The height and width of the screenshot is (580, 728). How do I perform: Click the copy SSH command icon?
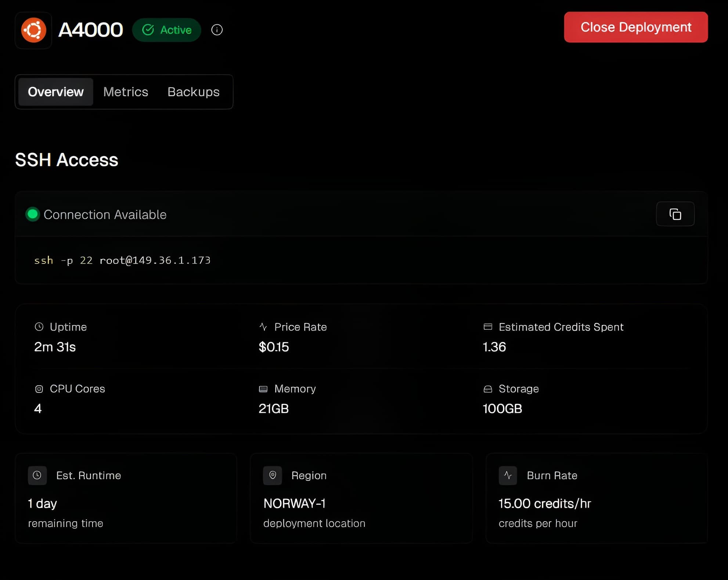[x=675, y=214]
